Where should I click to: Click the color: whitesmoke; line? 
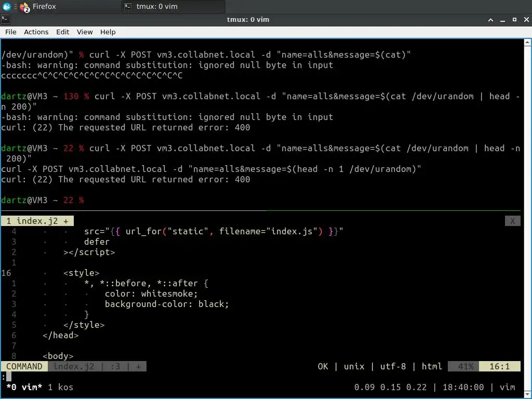click(x=151, y=294)
